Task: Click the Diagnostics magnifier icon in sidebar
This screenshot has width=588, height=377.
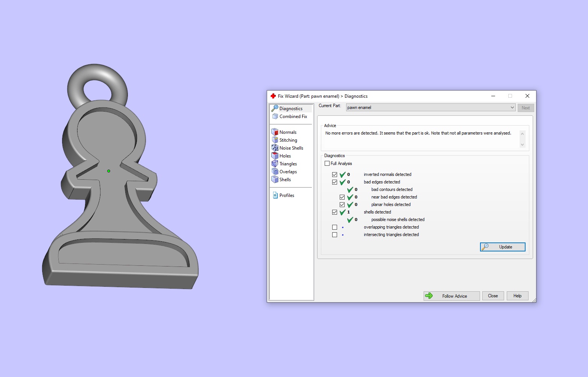Action: tap(275, 109)
